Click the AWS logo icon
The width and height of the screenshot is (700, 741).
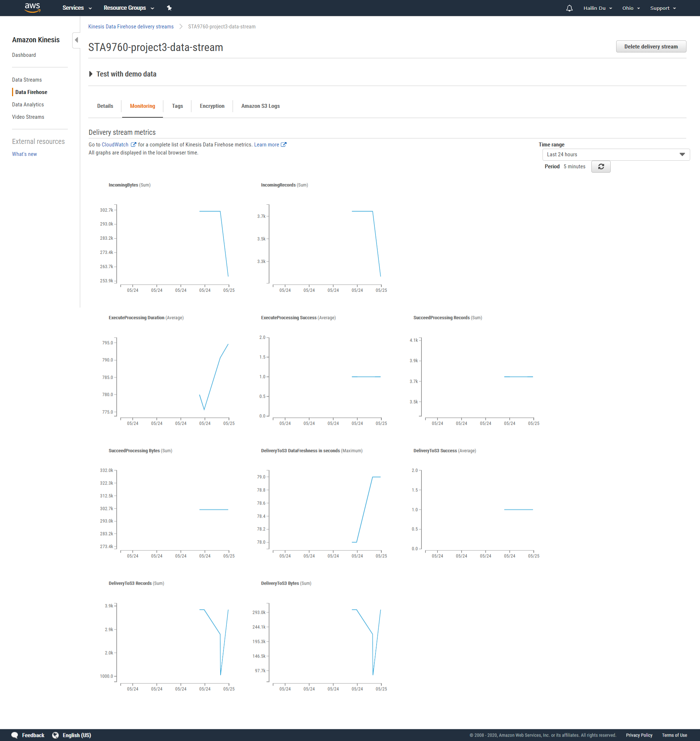point(32,8)
